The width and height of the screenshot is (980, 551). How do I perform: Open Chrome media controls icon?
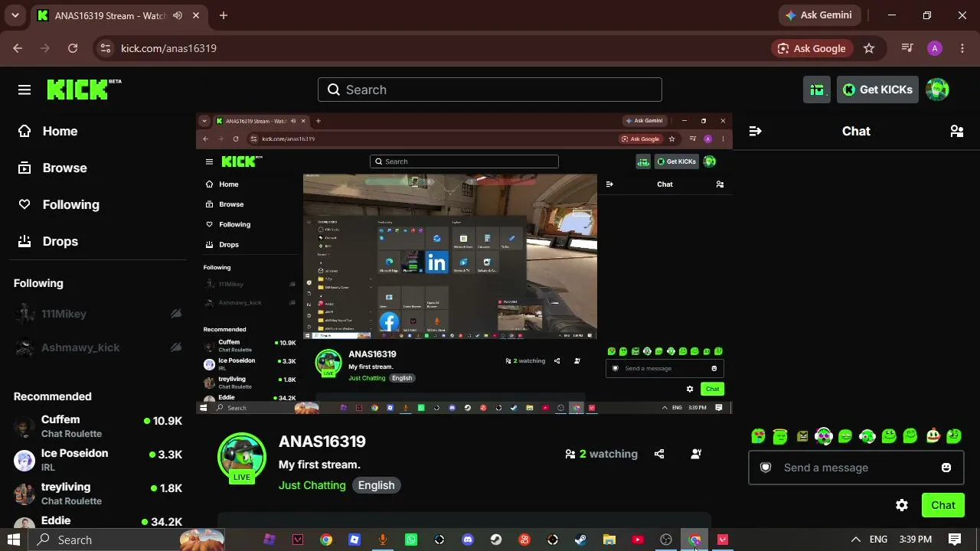coord(907,48)
